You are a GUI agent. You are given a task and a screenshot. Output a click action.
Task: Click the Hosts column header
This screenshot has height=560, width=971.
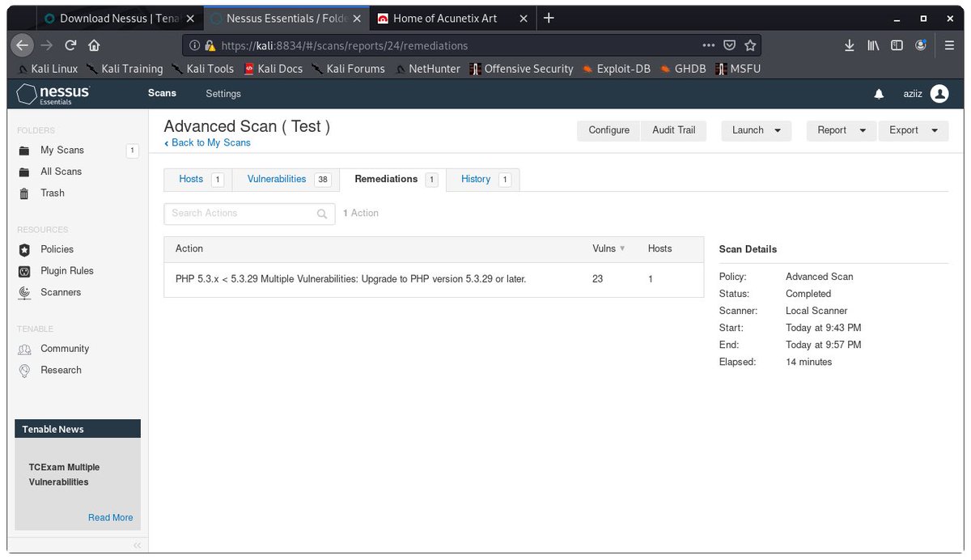pyautogui.click(x=659, y=248)
